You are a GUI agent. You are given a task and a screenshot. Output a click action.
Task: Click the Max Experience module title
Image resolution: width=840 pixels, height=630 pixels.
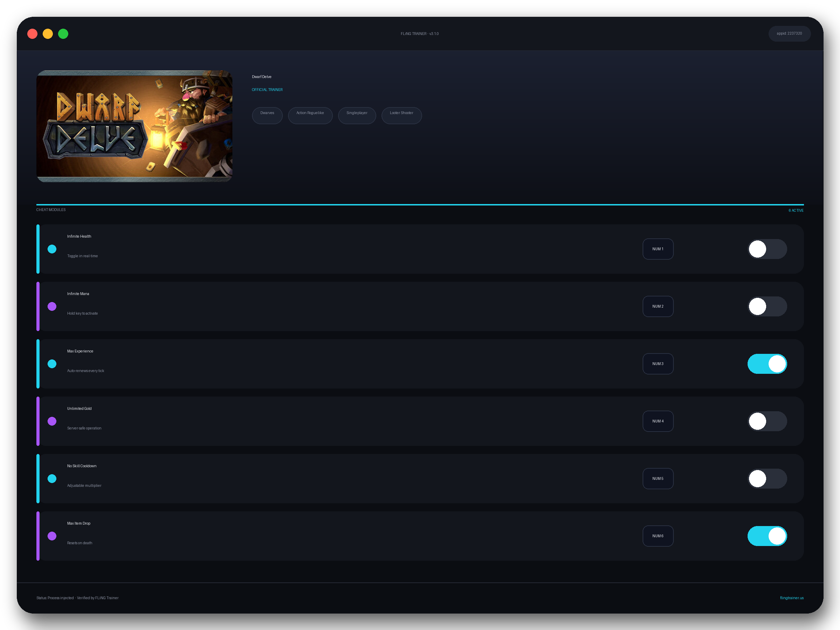pyautogui.click(x=80, y=351)
